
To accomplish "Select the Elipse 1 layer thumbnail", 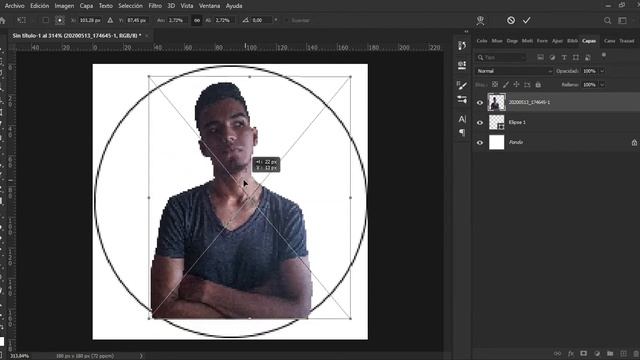I will pos(497,122).
